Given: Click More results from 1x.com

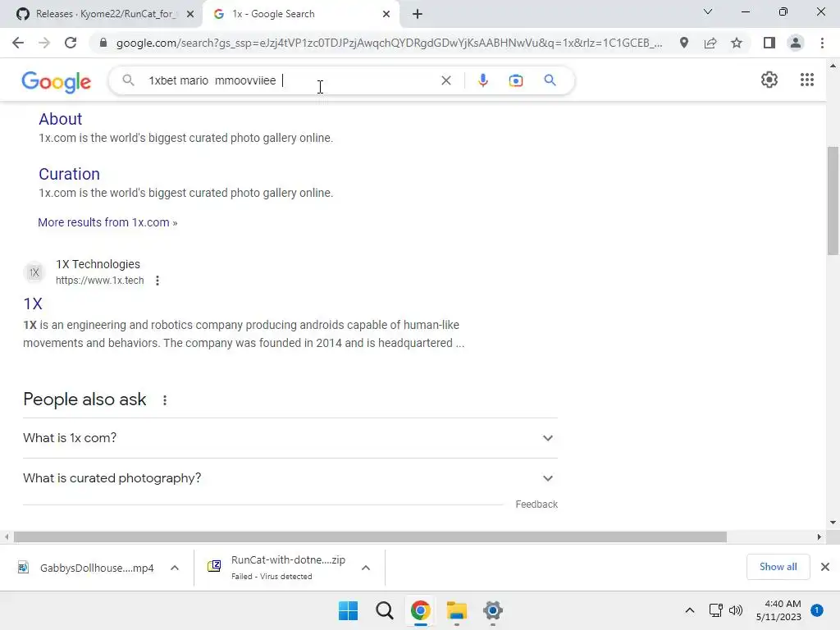Looking at the screenshot, I should click(107, 222).
